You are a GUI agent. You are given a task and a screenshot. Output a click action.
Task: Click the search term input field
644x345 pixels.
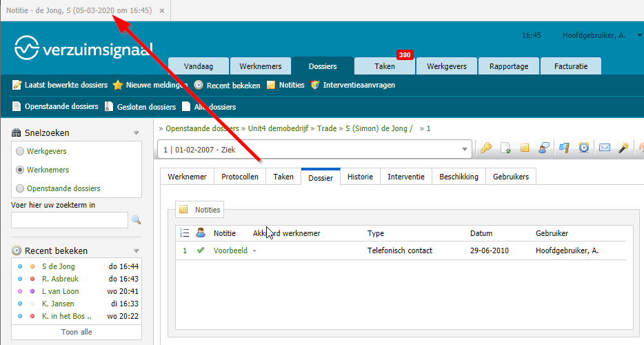70,220
